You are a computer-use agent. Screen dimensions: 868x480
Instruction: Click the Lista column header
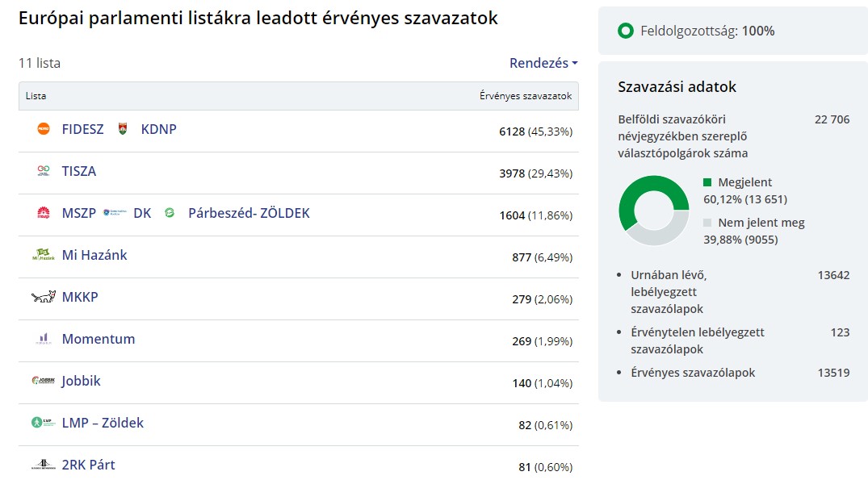click(36, 96)
